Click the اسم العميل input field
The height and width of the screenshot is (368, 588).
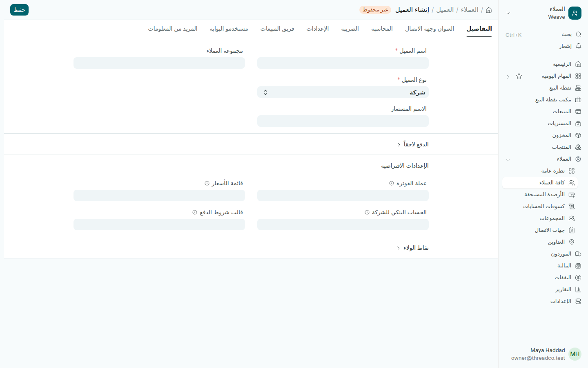(x=343, y=63)
